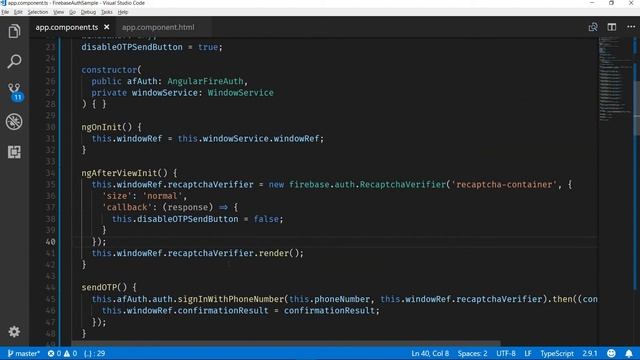Close the app.component.ts tab
640x360 pixels.
107,27
